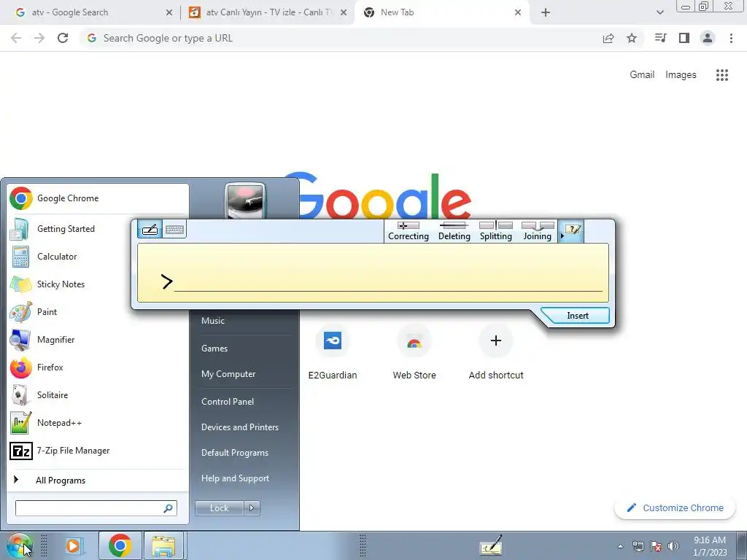Show the Deleting gesture demo
747x560 pixels.
(454, 231)
